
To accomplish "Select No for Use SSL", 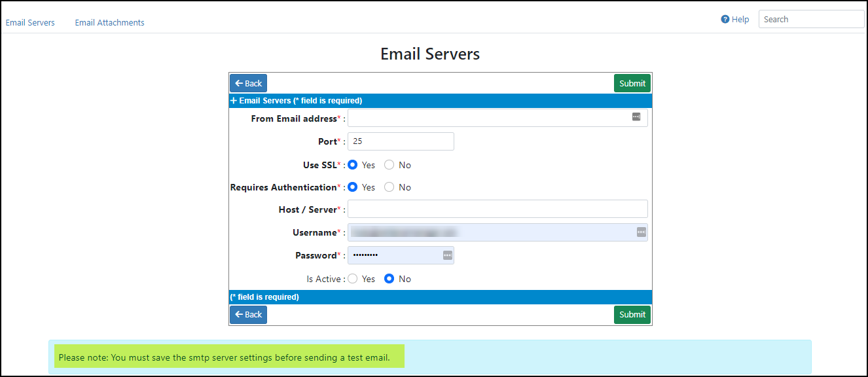I will tap(389, 165).
